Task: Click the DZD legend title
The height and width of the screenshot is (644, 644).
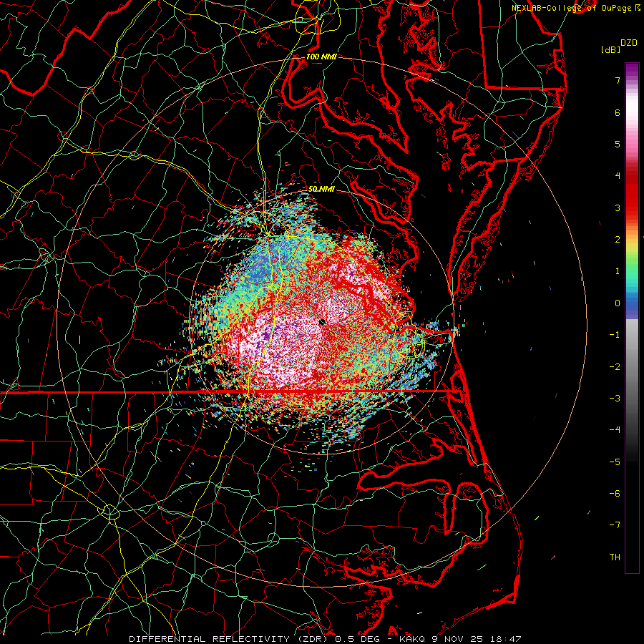Action: 629,43
